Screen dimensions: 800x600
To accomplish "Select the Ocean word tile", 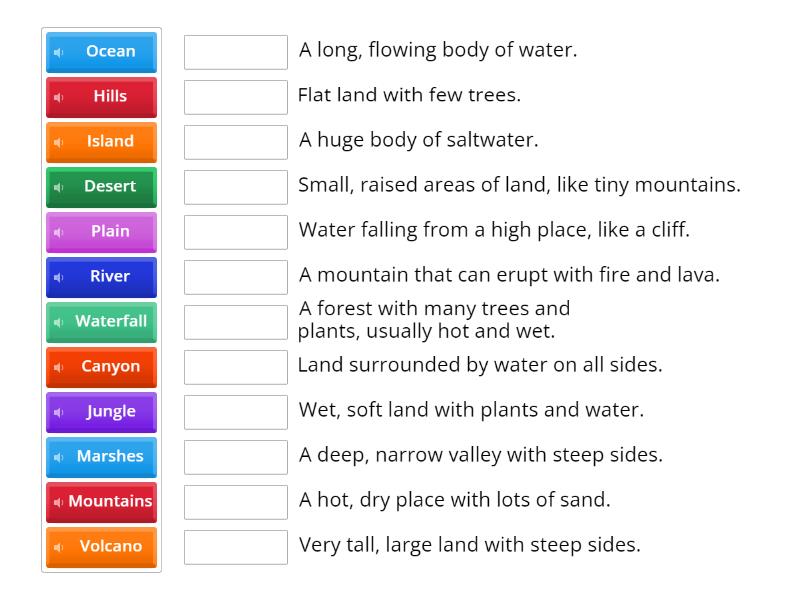I will (101, 52).
